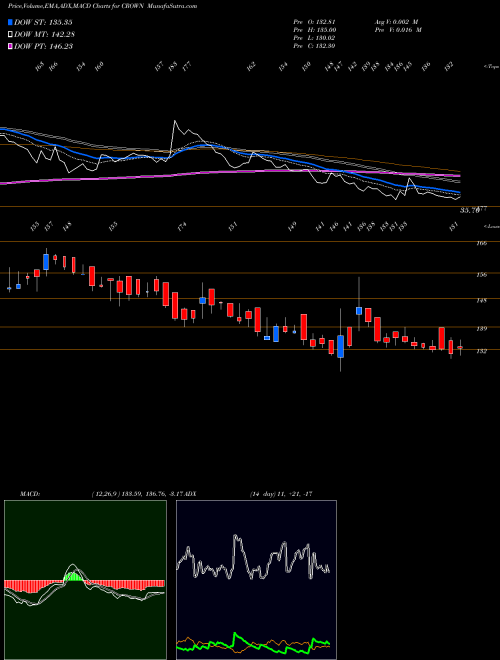Click the 'MACD:' panel label
Screen dimensions: 500x660
tap(29, 494)
